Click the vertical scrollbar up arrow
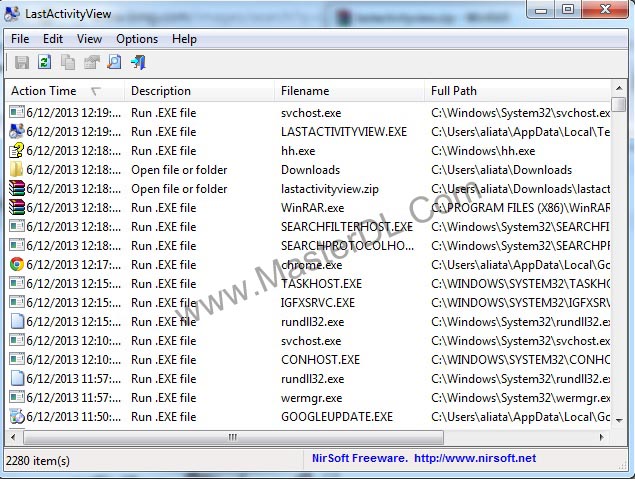Image resolution: width=635 pixels, height=482 pixels. click(619, 87)
